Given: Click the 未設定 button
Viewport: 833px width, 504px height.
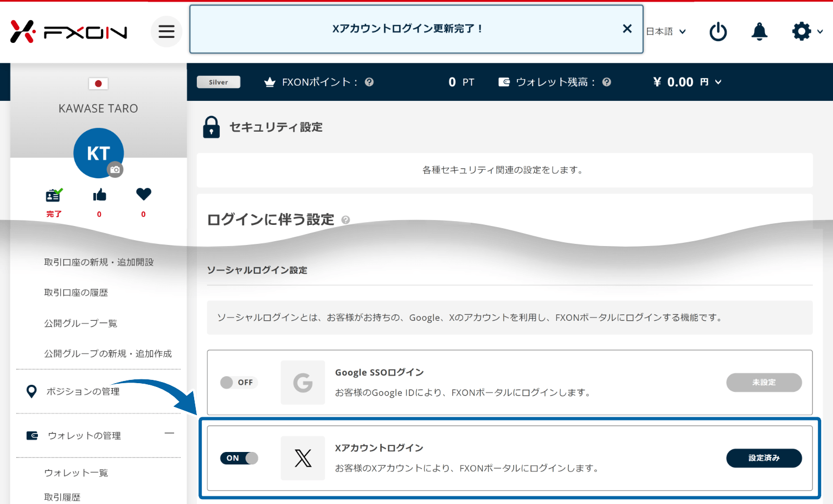Looking at the screenshot, I should (x=764, y=383).
